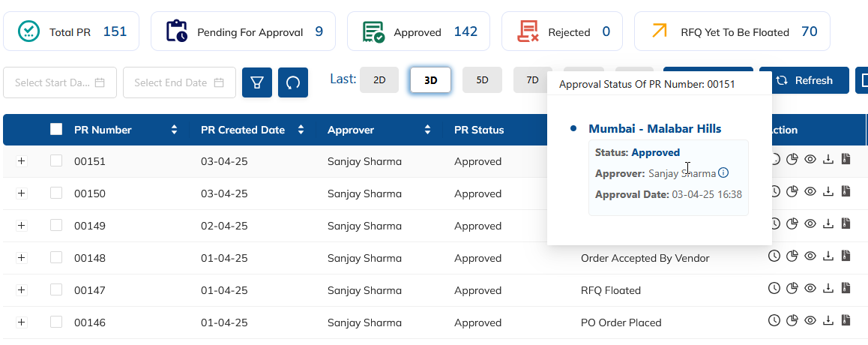Download PR 00150 using download icon
This screenshot has height=345, width=868.
[828, 191]
